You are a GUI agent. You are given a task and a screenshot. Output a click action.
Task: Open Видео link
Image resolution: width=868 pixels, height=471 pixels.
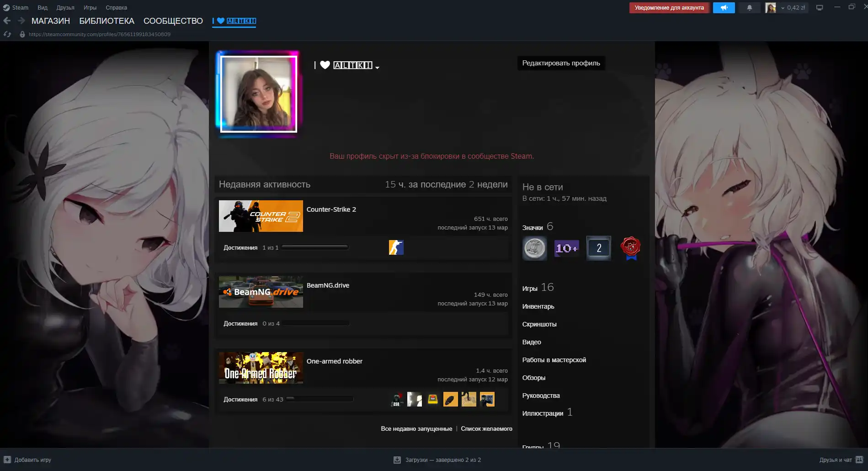[x=532, y=342]
